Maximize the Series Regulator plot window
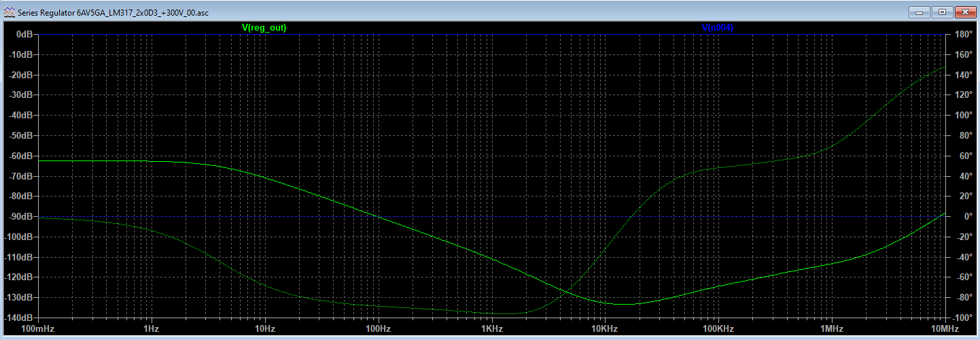 point(942,12)
